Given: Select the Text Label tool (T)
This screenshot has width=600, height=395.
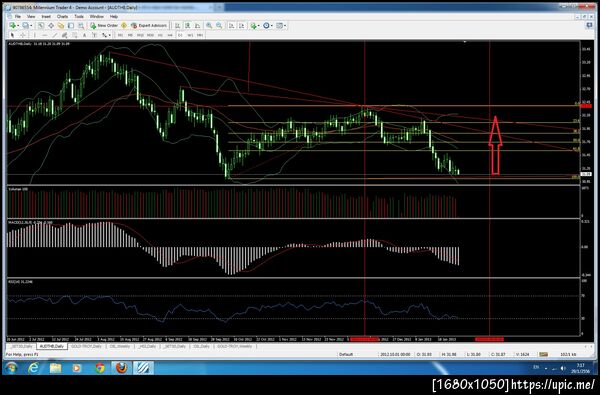Looking at the screenshot, I should 94,35.
